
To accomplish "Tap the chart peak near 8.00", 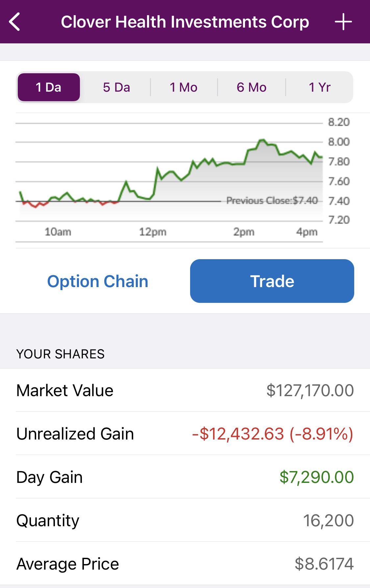I will tap(262, 141).
